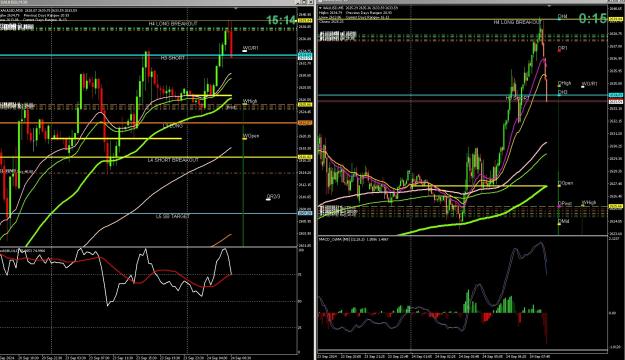Select the L4 SHORT BREAKOUT label on left chart

(173, 160)
